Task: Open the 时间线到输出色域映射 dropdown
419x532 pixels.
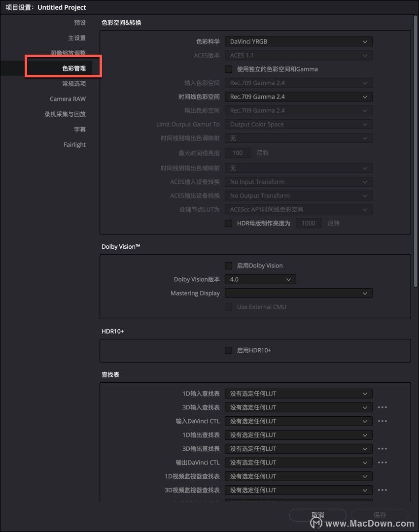Action: pos(298,168)
